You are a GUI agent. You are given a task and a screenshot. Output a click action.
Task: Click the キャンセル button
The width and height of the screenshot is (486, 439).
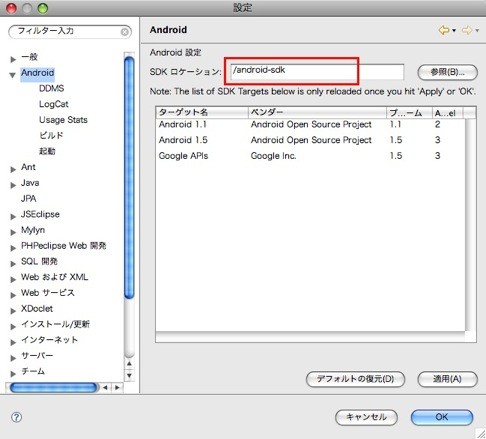(x=366, y=417)
